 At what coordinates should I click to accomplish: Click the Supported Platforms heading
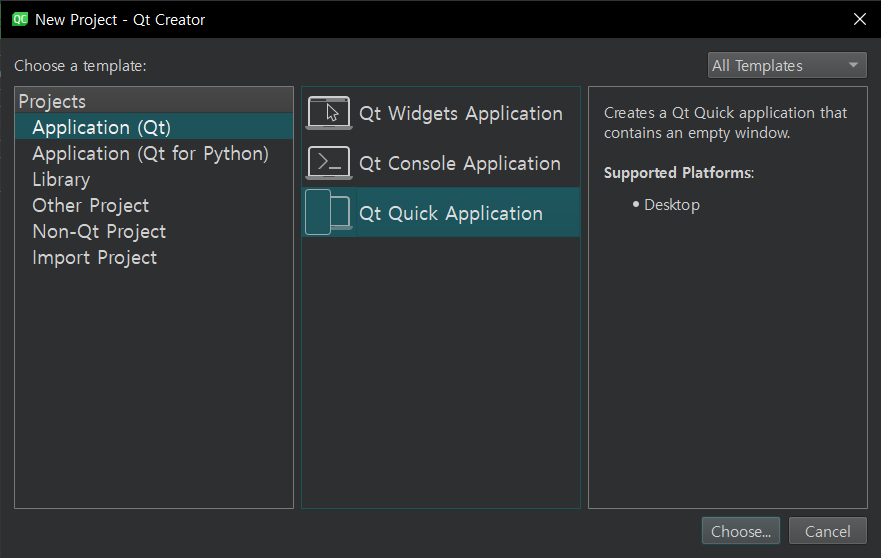click(679, 173)
